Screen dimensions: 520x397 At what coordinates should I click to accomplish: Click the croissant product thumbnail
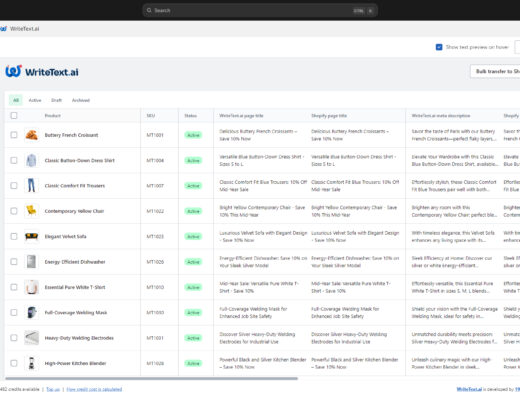click(31, 135)
